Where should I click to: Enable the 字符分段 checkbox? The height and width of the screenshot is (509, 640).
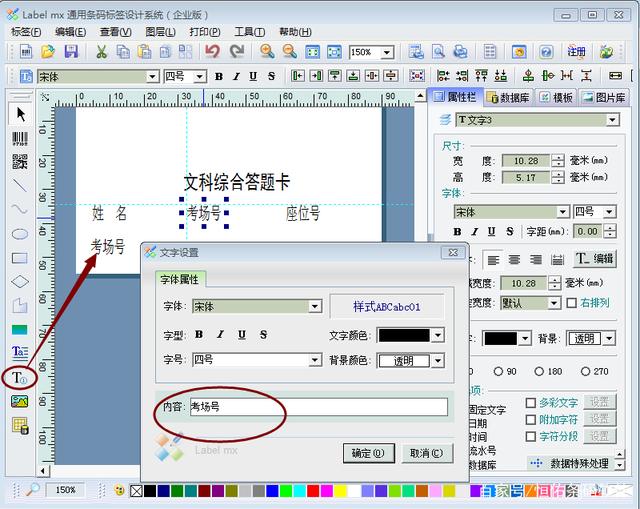click(x=531, y=436)
